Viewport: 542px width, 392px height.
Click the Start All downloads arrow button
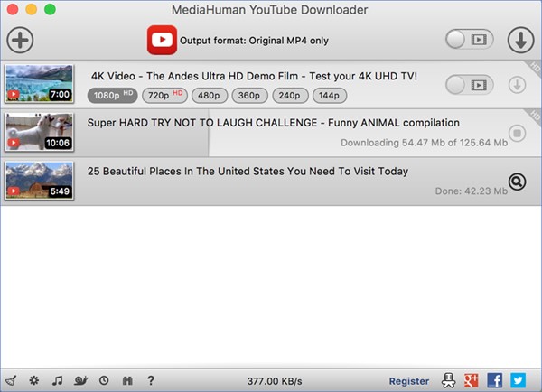[x=520, y=40]
